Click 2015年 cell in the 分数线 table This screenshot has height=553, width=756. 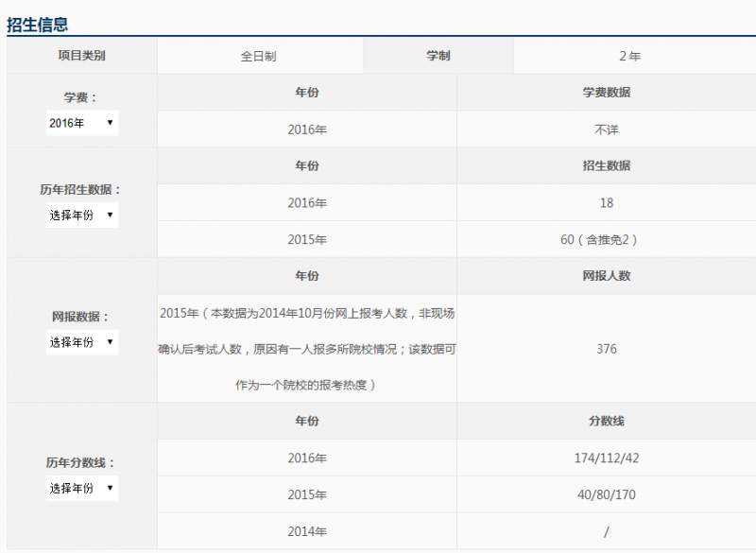click(307, 494)
